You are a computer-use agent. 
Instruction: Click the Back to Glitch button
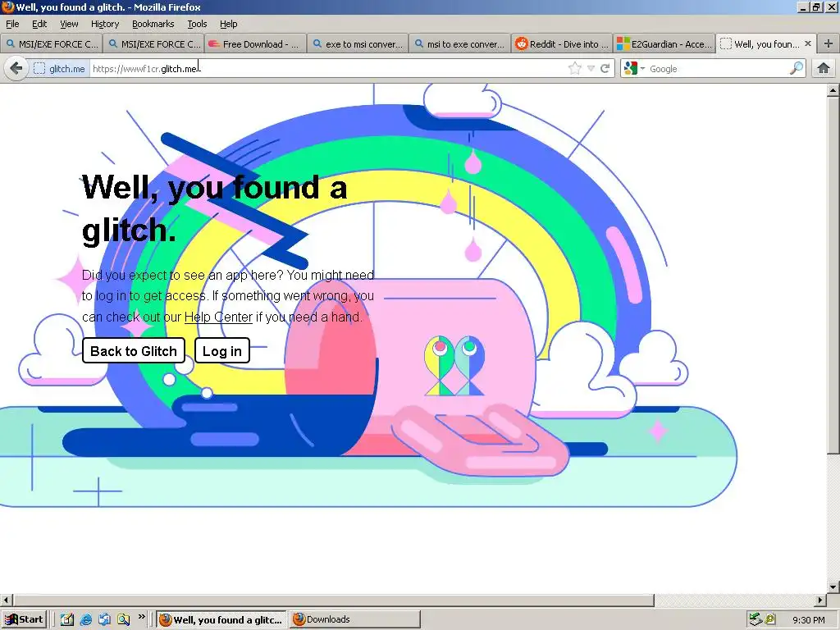[x=134, y=351]
